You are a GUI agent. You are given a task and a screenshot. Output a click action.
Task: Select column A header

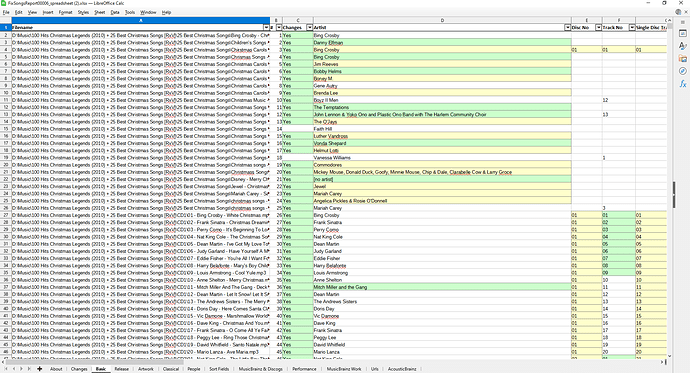click(140, 20)
